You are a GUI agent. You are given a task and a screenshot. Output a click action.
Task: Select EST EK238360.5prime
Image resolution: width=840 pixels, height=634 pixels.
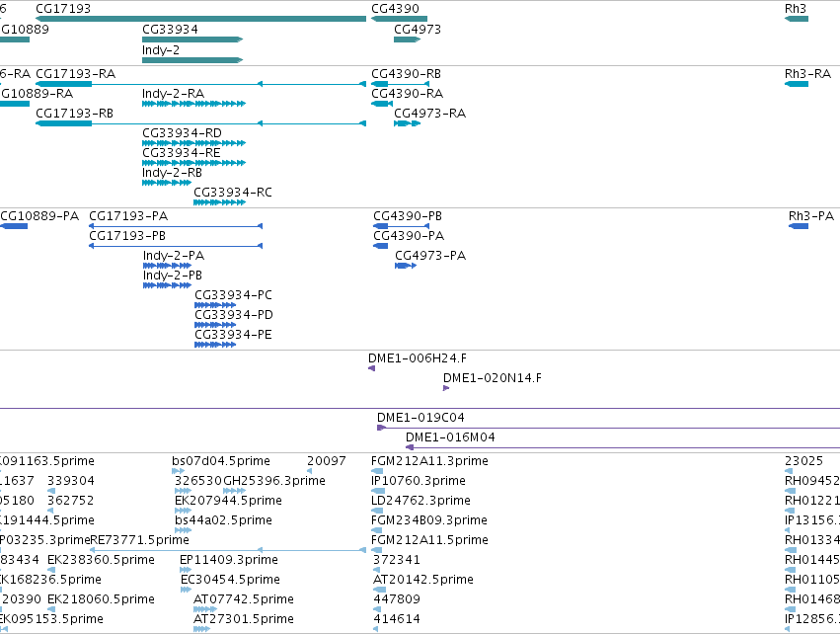(51, 570)
